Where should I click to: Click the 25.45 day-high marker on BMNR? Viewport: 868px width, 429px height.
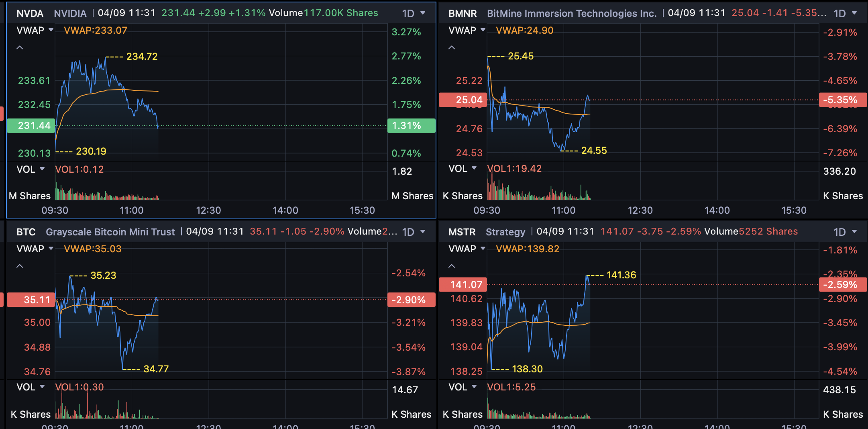pyautogui.click(x=521, y=56)
